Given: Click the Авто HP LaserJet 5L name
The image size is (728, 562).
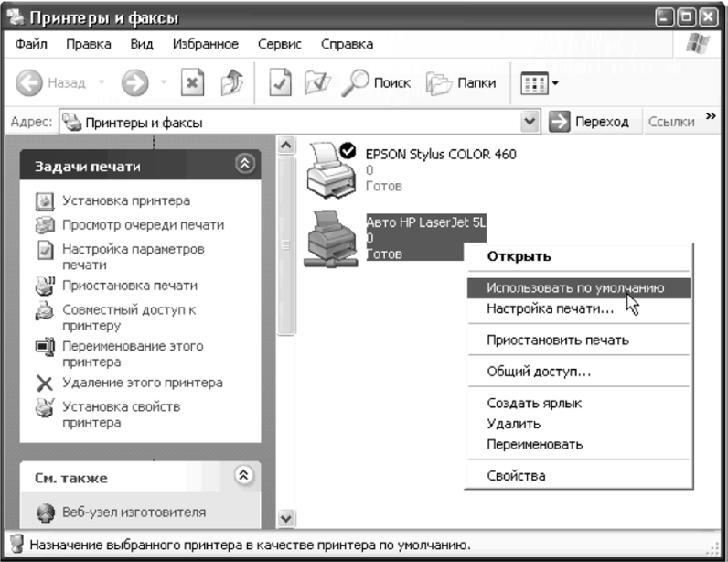Looking at the screenshot, I should tap(426, 222).
